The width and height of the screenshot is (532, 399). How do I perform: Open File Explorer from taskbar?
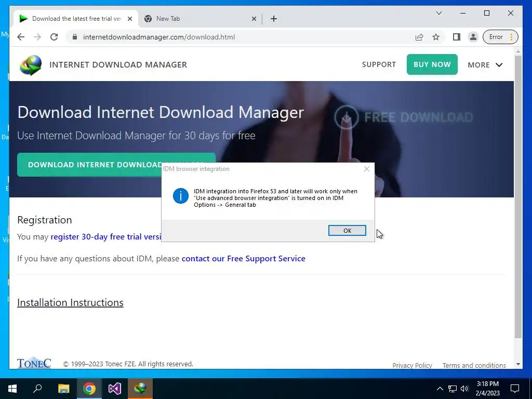[x=63, y=389]
